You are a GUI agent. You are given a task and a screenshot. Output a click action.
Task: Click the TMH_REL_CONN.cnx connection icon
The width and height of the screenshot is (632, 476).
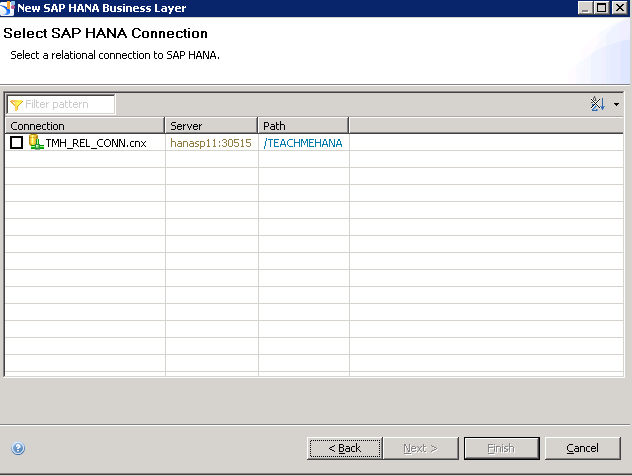[36, 143]
